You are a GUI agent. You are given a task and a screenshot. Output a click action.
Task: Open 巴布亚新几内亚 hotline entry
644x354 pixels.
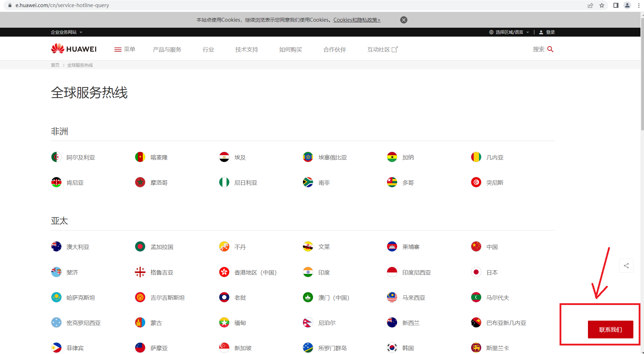coord(499,322)
